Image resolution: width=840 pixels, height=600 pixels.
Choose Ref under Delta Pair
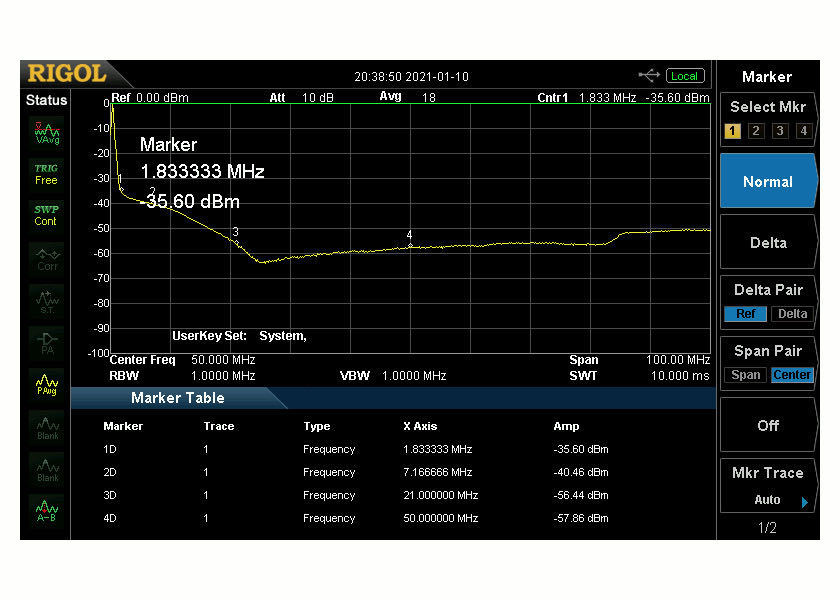click(x=745, y=314)
